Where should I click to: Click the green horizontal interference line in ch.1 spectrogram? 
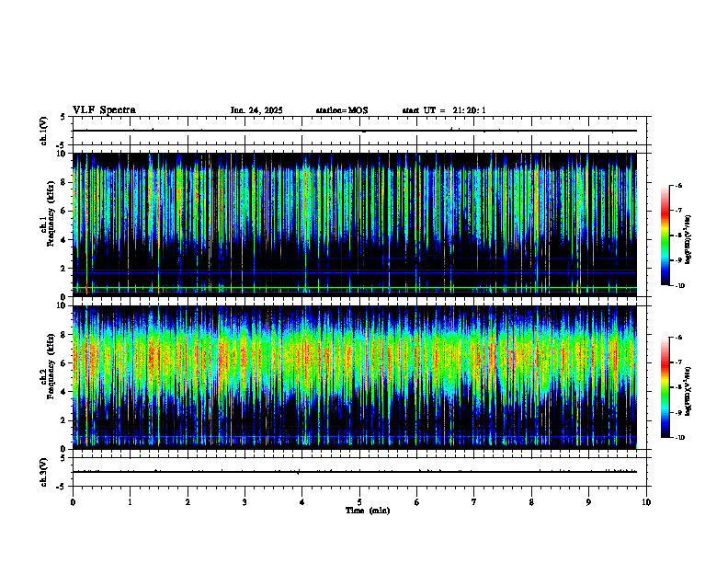[x=355, y=288]
